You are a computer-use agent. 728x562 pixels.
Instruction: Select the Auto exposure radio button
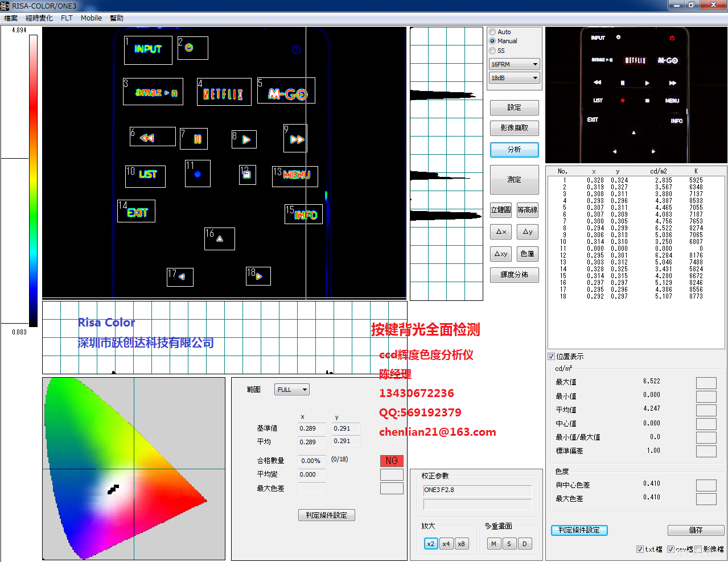coord(492,32)
